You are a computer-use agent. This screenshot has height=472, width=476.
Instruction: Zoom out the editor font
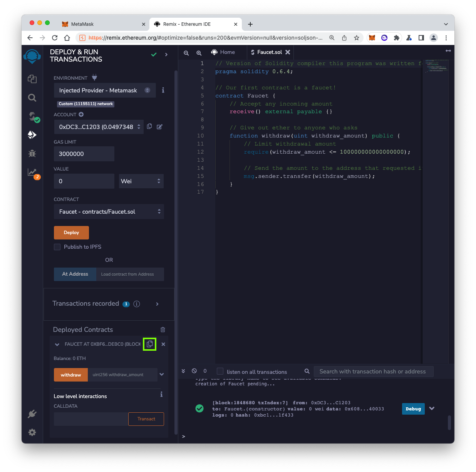(x=186, y=53)
